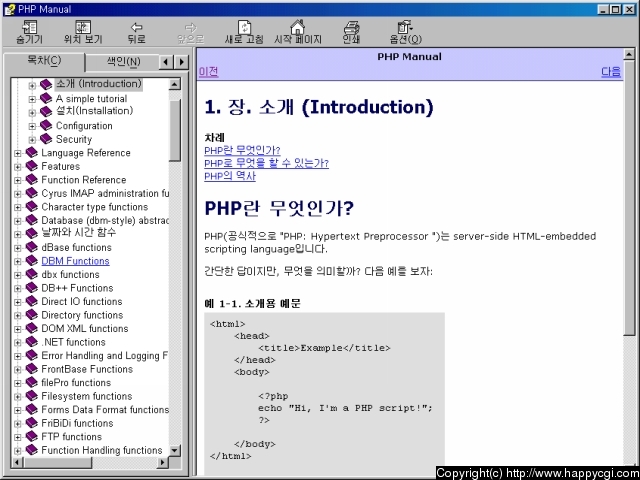Click the book icon beside FrontBase Functions
Screen dimensions: 640x480
pyautogui.click(x=31, y=369)
